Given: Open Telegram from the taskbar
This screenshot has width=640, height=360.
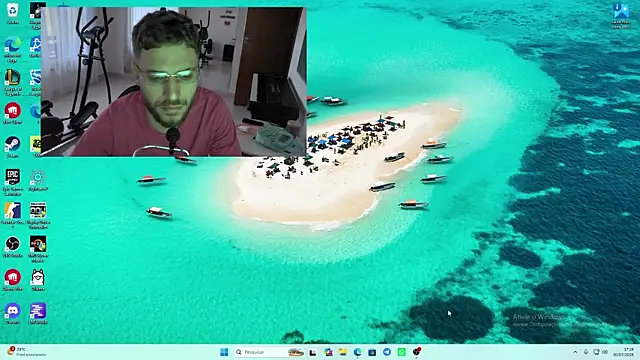Looking at the screenshot, I should tap(387, 352).
